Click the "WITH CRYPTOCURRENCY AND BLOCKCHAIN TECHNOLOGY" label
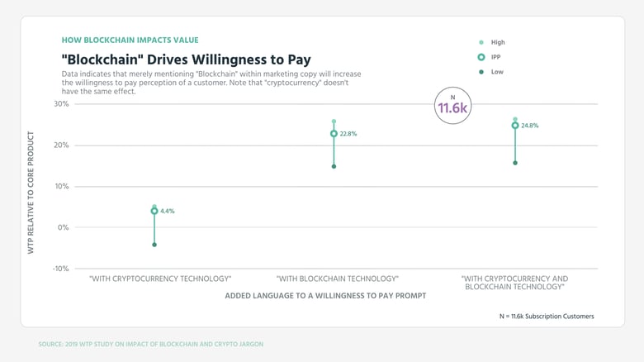This screenshot has width=644, height=362. pos(514,283)
